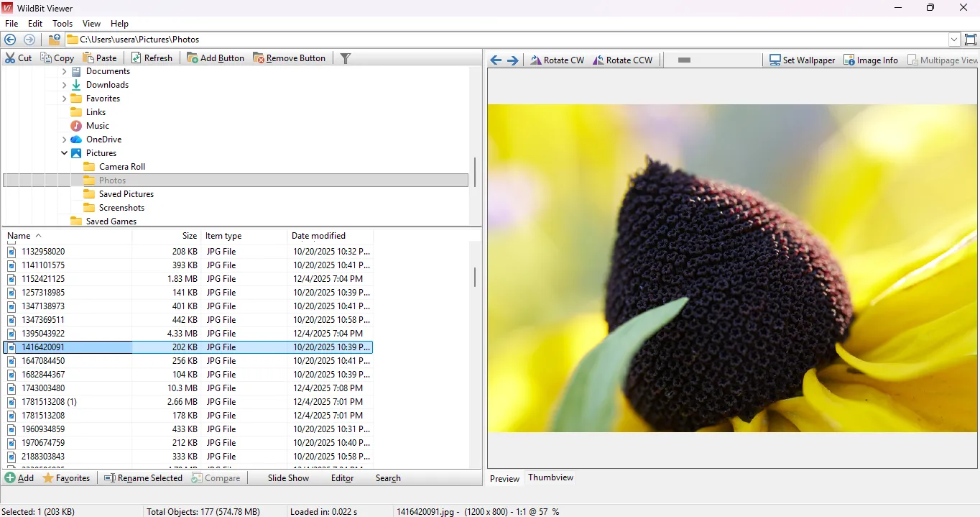Start the Slide Show
Viewport: 980px width, 517px height.
(287, 477)
